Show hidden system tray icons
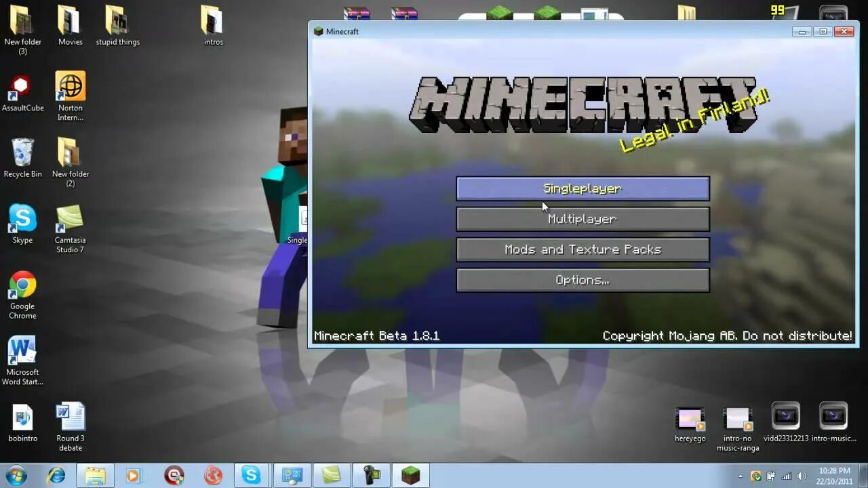868x488 pixels. tap(741, 476)
